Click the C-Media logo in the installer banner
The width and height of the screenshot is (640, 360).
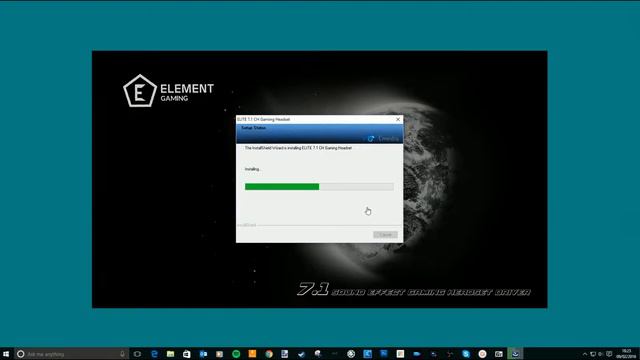(383, 139)
